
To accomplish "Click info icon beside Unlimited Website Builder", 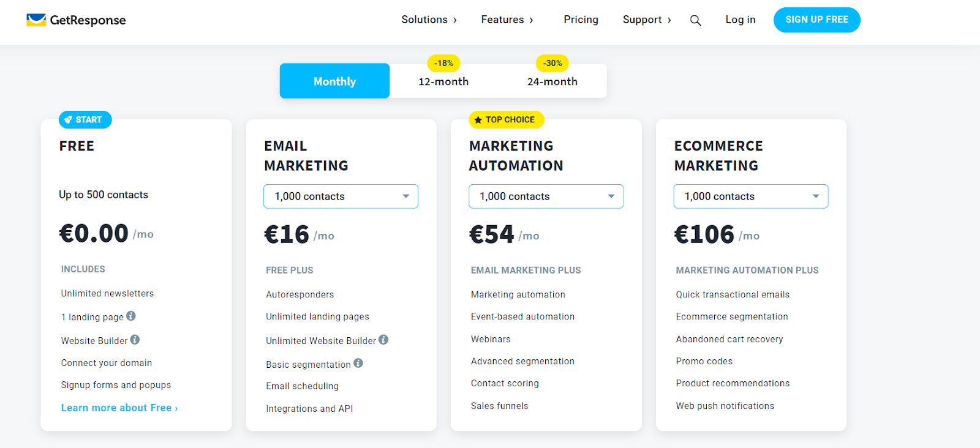I will click(x=383, y=339).
